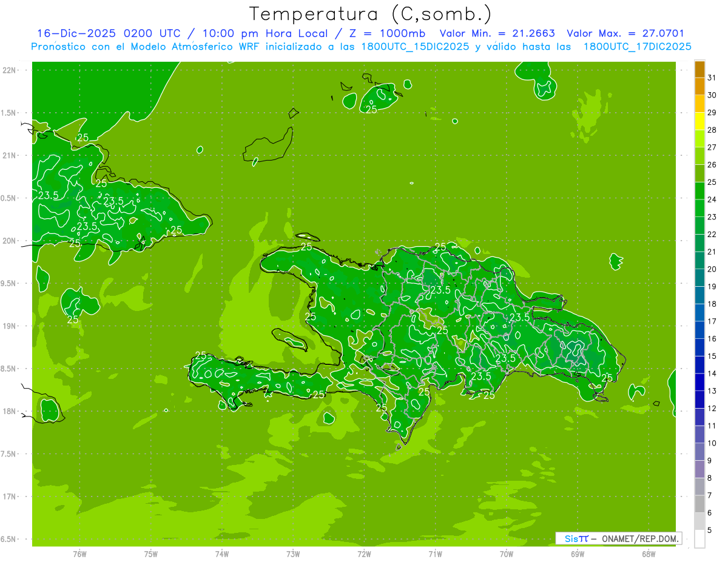Click the "20N" latitude label
The image size is (728, 562).
[x=10, y=241]
